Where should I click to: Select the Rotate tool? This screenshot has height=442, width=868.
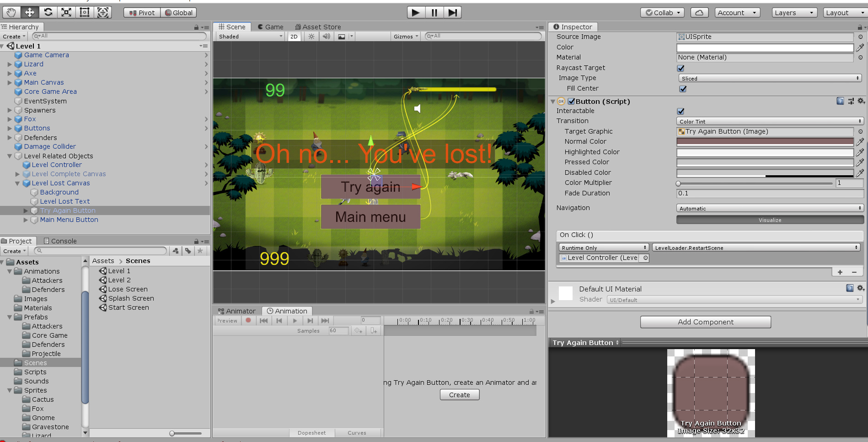tap(48, 12)
